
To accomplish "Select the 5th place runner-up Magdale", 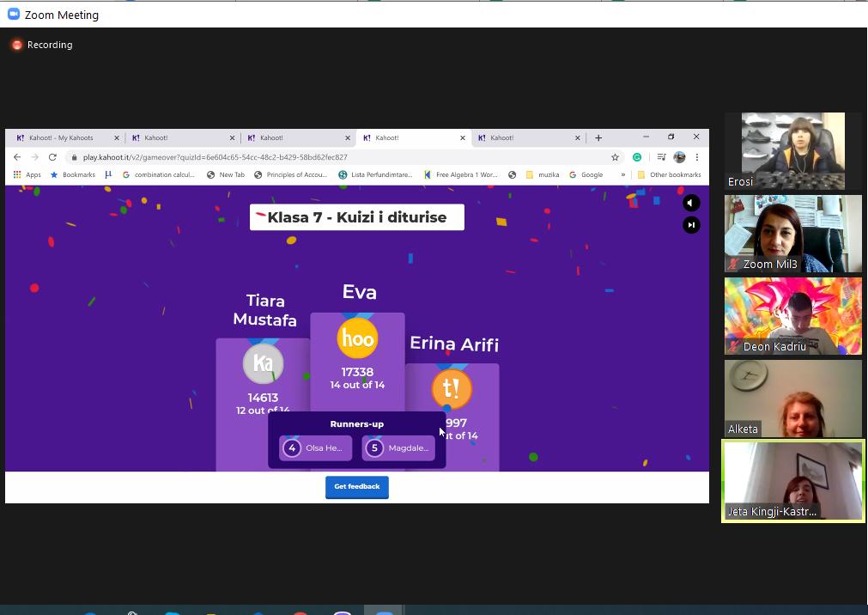I will click(x=398, y=448).
